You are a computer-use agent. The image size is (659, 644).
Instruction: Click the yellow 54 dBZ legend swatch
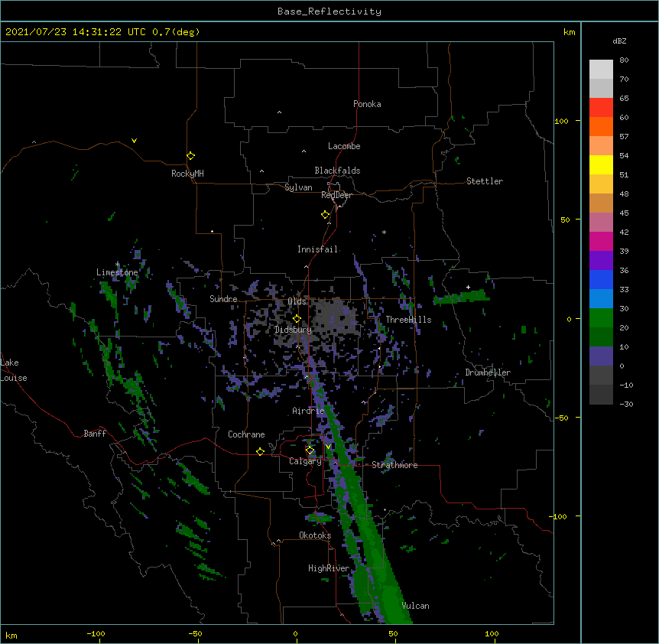(x=601, y=164)
